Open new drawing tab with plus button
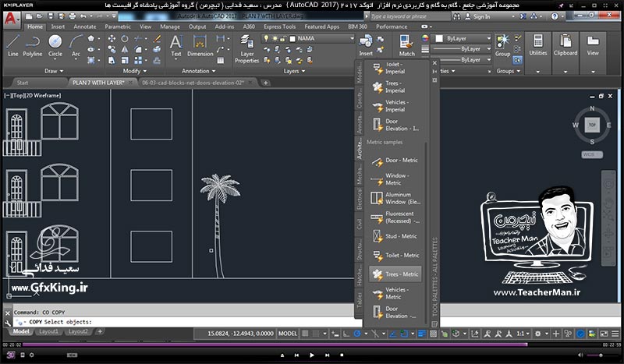This screenshot has width=624, height=364. tap(265, 83)
